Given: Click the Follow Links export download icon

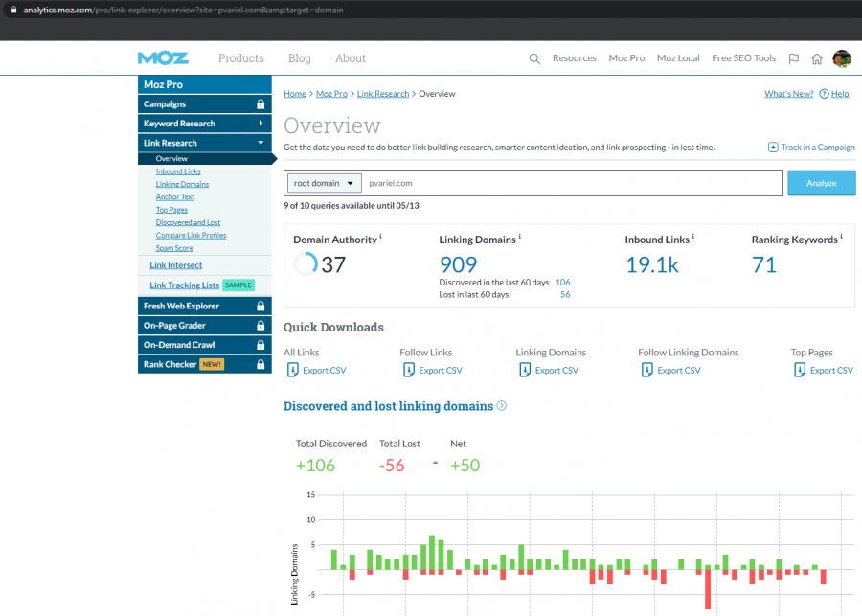Looking at the screenshot, I should coord(408,370).
